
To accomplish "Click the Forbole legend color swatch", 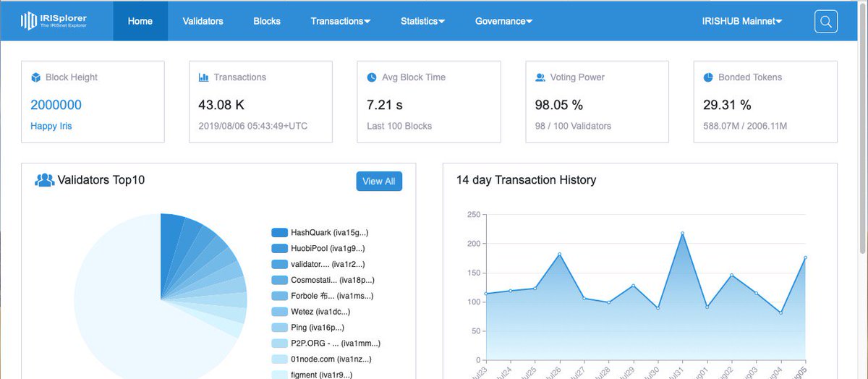I will click(x=280, y=296).
